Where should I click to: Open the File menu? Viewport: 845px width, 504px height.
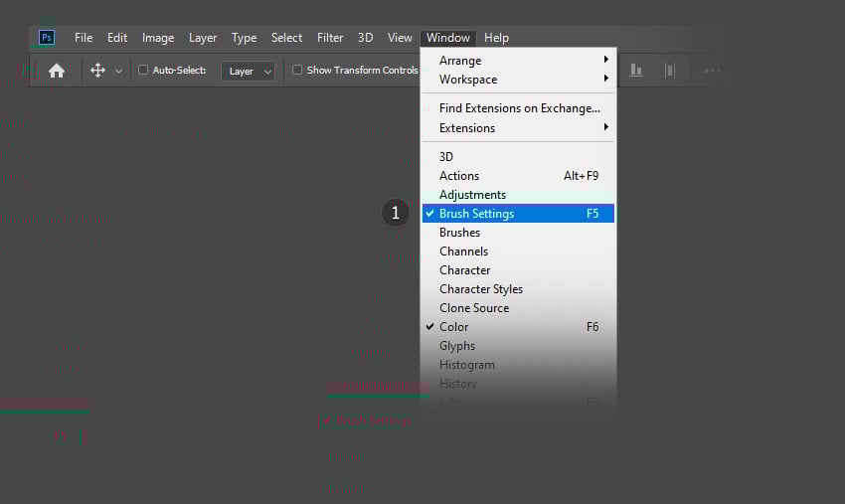point(84,38)
